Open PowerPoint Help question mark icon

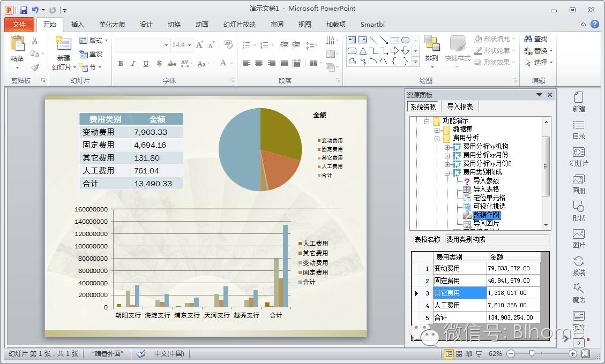pyautogui.click(x=594, y=24)
